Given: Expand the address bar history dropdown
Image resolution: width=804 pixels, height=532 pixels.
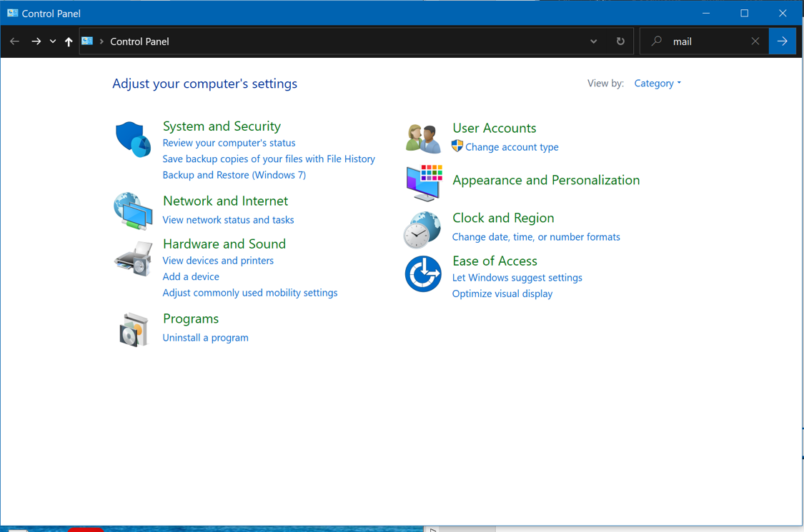Looking at the screenshot, I should [593, 41].
